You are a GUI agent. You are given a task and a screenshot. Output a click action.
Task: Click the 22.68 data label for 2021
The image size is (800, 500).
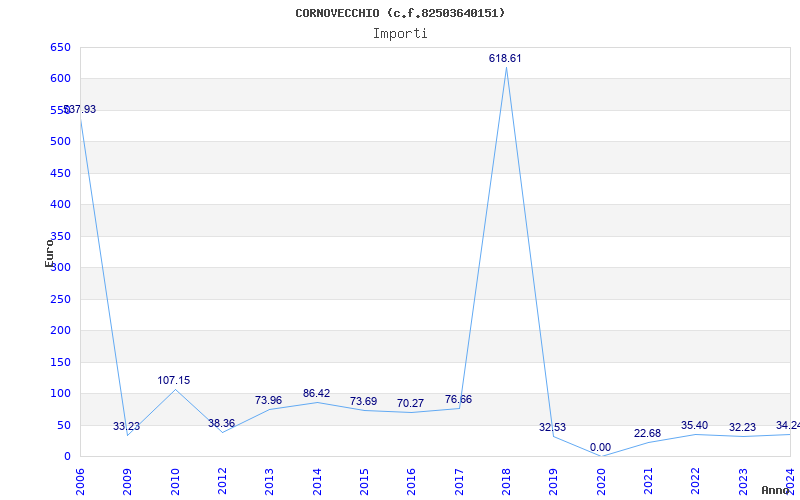click(647, 434)
